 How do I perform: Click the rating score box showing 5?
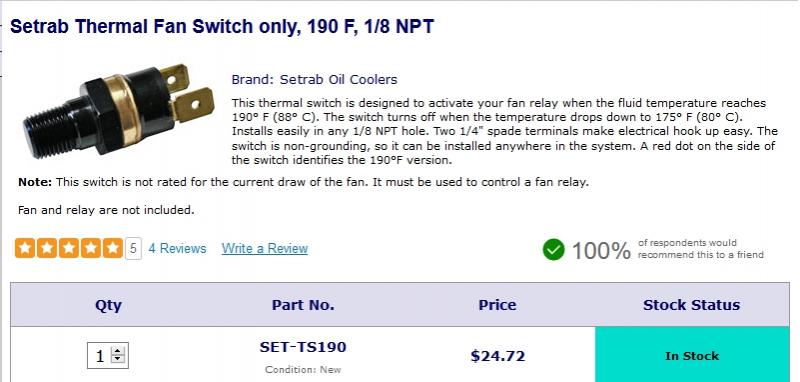point(133,248)
